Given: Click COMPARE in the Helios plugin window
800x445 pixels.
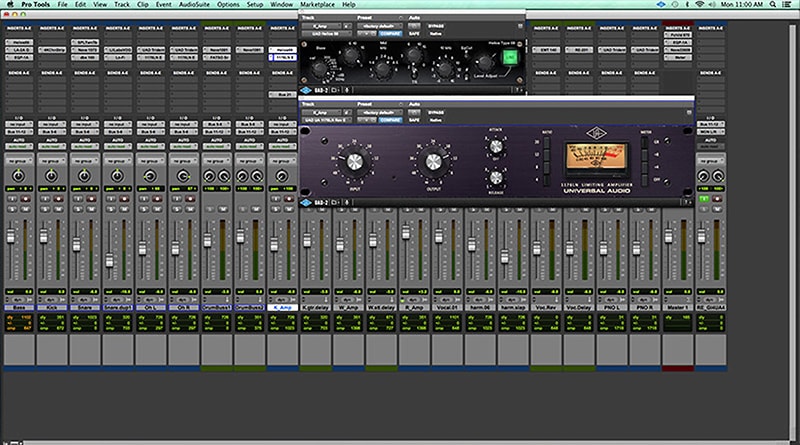Looking at the screenshot, I should click(x=390, y=33).
